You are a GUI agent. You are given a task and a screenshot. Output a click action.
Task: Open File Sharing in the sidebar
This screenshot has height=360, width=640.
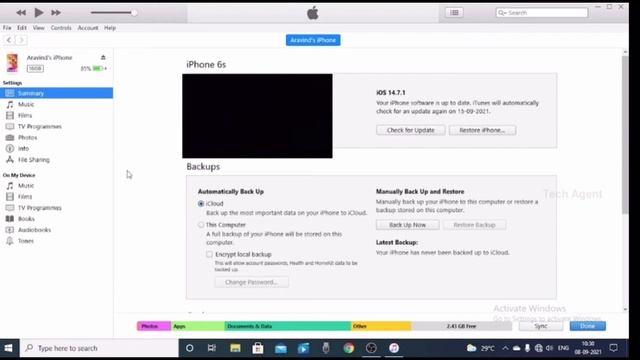coord(56,160)
